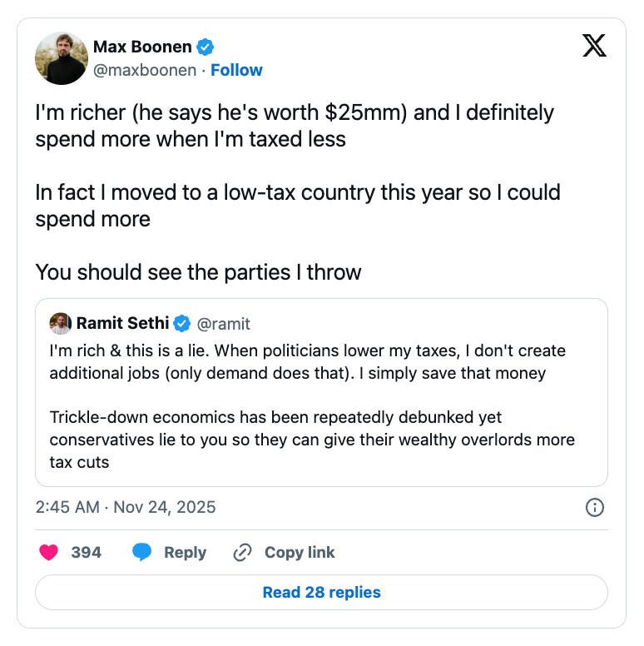Click the blue reply bubble icon
This screenshot has height=646, width=644.
pyautogui.click(x=142, y=552)
